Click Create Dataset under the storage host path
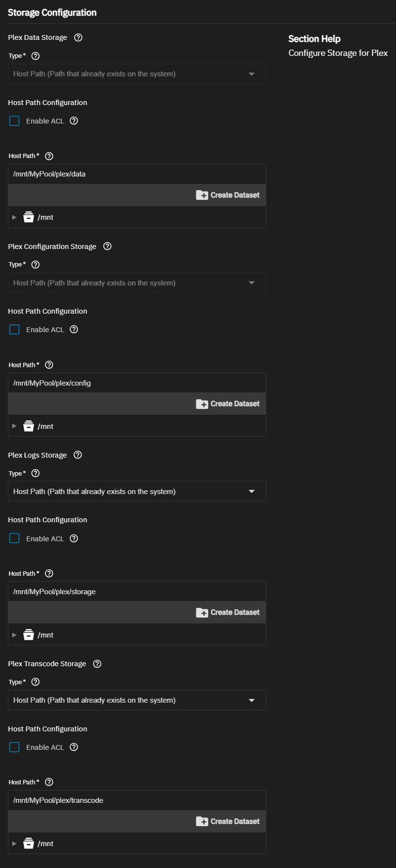 click(228, 612)
